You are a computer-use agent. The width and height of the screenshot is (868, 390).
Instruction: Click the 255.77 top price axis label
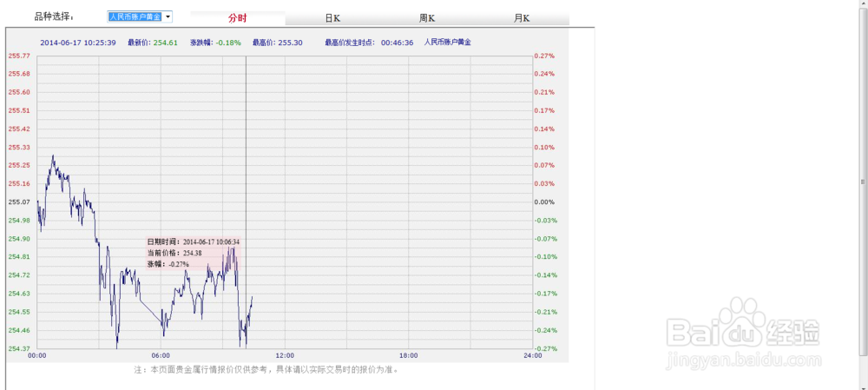[19, 56]
